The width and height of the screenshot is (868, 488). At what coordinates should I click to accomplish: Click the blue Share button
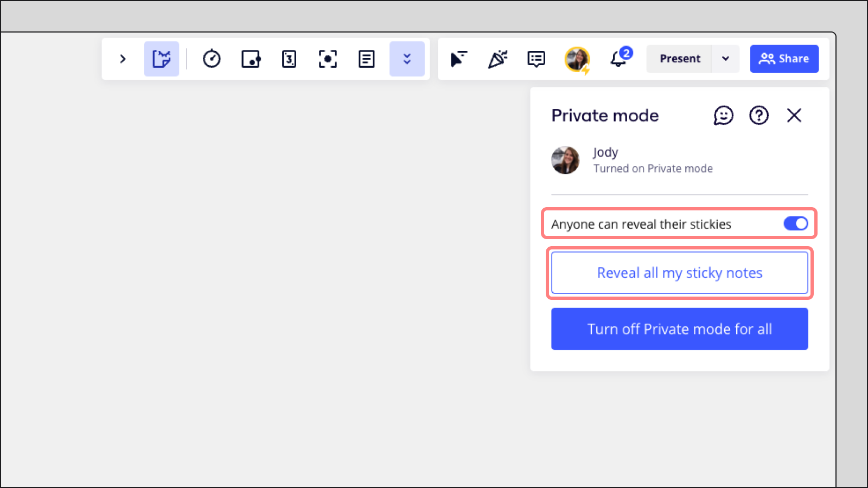tap(784, 59)
